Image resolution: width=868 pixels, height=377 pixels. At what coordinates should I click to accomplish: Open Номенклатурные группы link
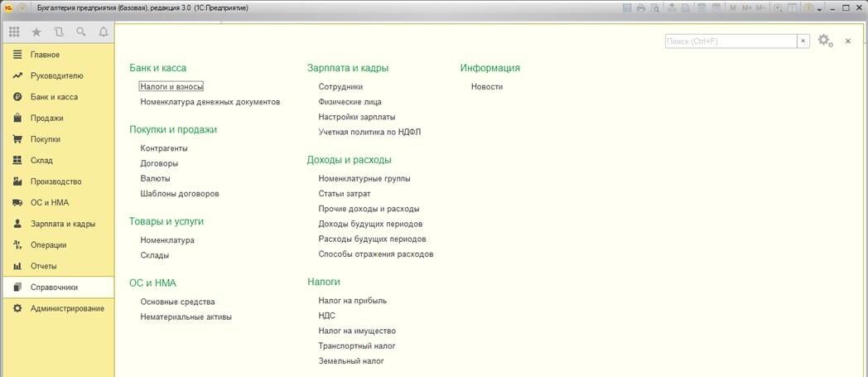pyautogui.click(x=364, y=178)
